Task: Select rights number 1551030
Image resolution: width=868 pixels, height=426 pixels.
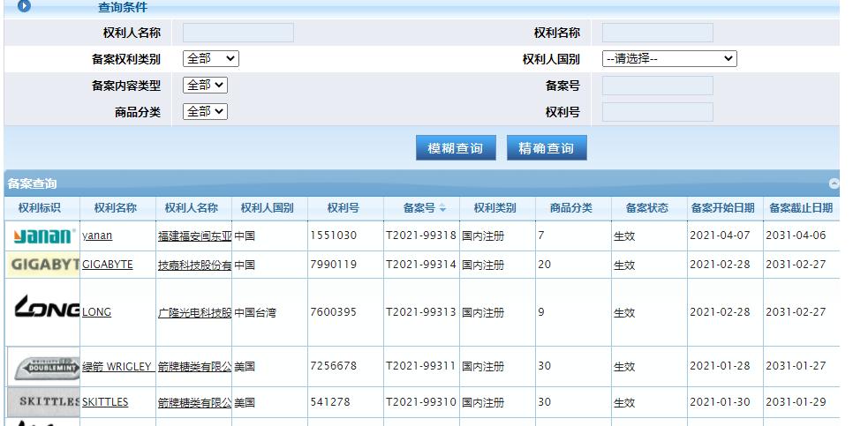Action: click(333, 235)
